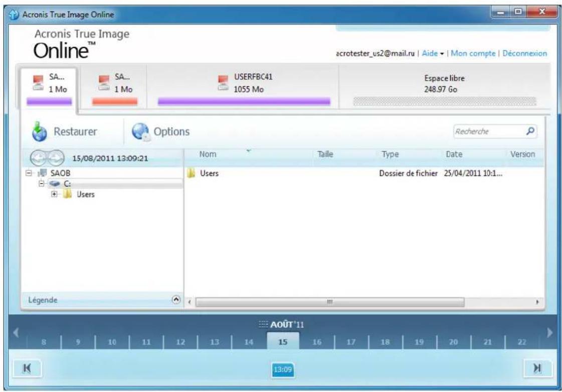The image size is (562, 392).
Task: Select day 15 in the timeline
Action: (x=283, y=341)
